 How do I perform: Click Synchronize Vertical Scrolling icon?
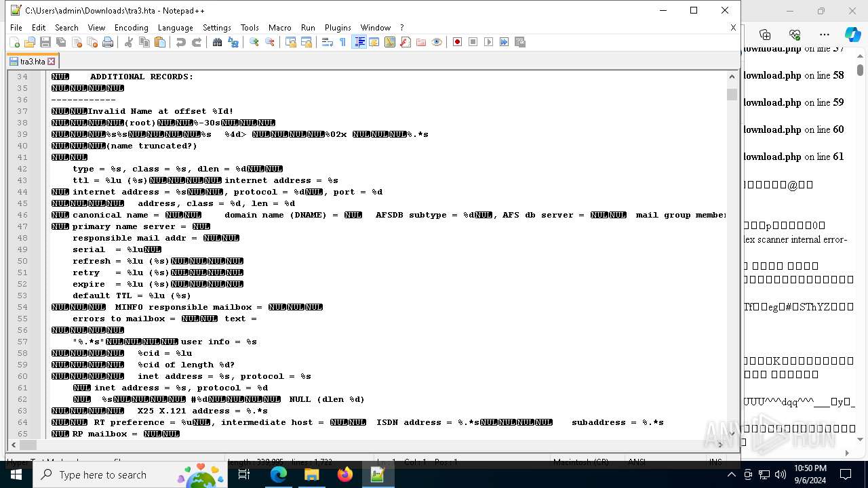click(x=291, y=42)
